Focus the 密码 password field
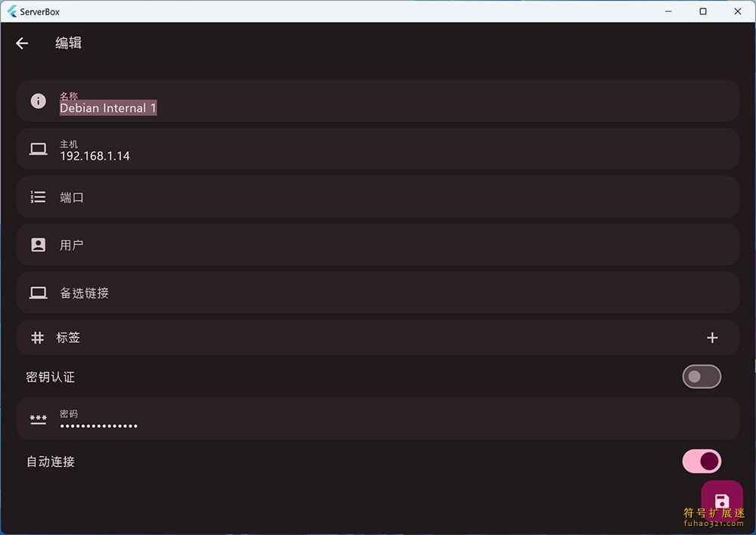This screenshot has height=535, width=756. tap(378, 419)
